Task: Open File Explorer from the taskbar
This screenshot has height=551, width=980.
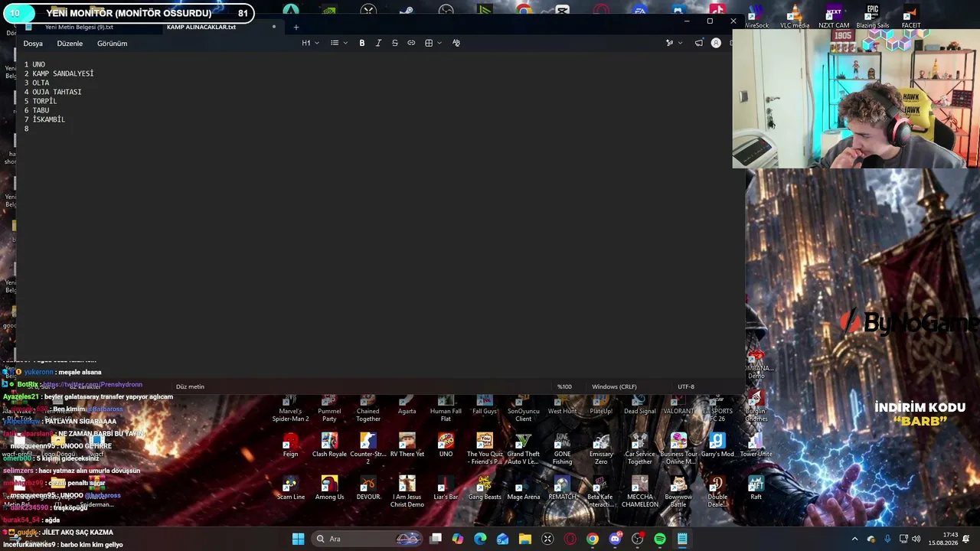Action: click(525, 539)
